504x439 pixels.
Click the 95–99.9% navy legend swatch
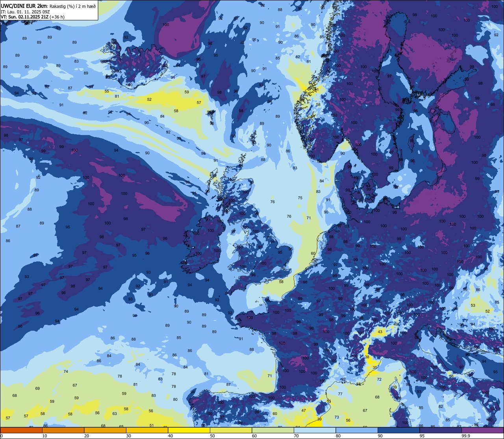click(441, 430)
